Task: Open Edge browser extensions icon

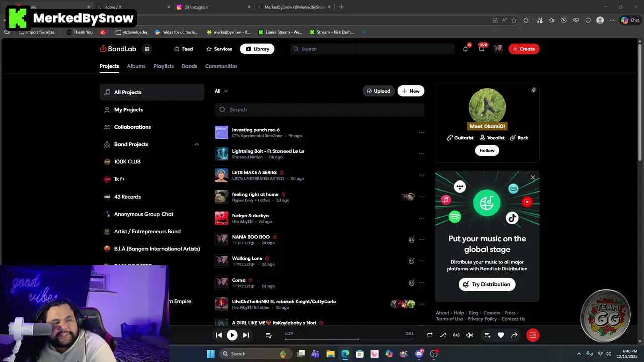Action: pyautogui.click(x=526, y=20)
